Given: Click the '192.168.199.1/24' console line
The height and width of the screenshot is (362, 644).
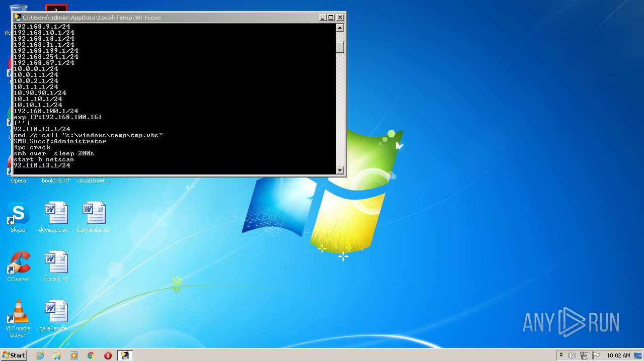Looking at the screenshot, I should tap(46, 51).
